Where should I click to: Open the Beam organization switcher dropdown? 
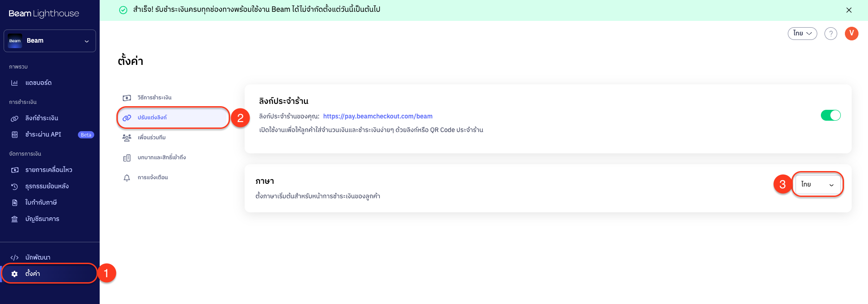[50, 41]
